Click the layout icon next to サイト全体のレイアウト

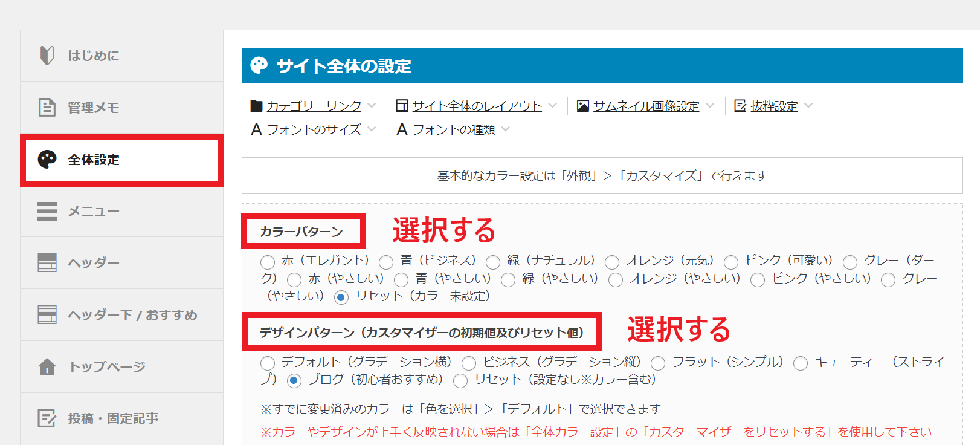coord(402,106)
